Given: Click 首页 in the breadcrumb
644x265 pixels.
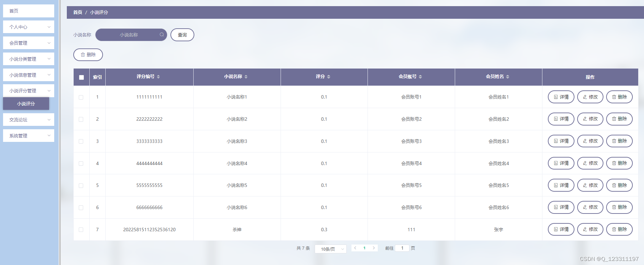Looking at the screenshot, I should coord(78,12).
